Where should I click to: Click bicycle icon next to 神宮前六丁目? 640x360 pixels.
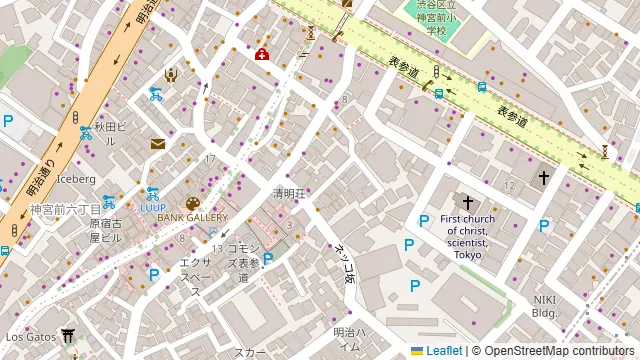tap(109, 202)
